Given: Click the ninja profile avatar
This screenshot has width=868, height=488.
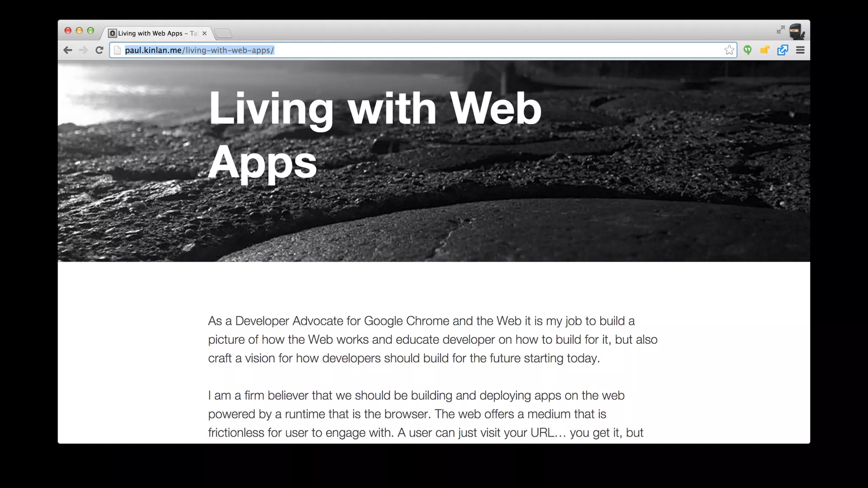Looking at the screenshot, I should [797, 31].
